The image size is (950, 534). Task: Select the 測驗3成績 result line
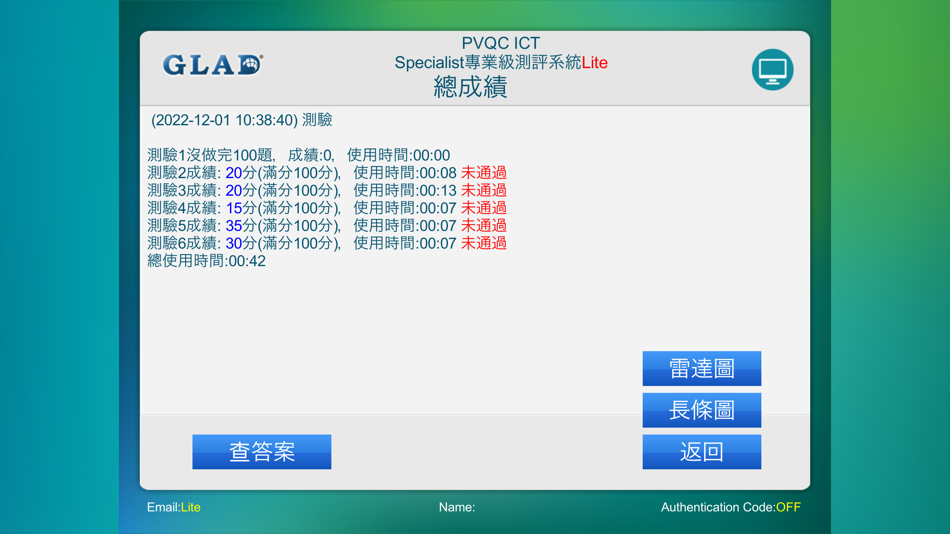(327, 190)
